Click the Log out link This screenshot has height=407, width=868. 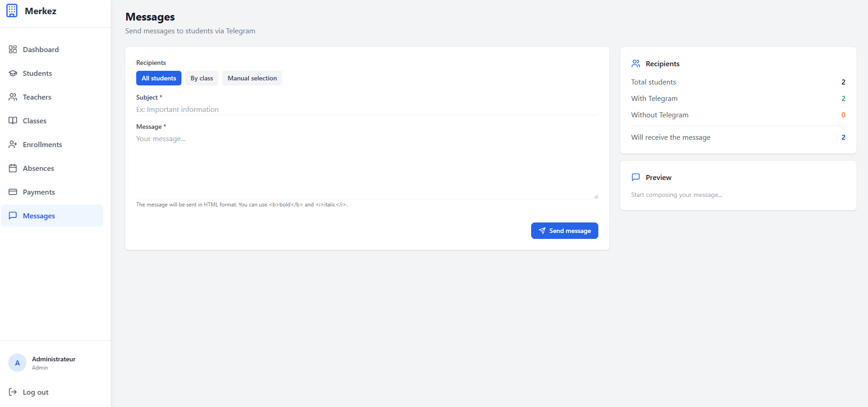point(36,392)
